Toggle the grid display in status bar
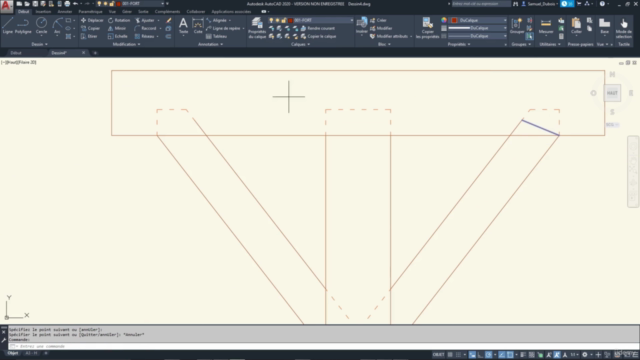This screenshot has width=640, height=360. [450, 355]
